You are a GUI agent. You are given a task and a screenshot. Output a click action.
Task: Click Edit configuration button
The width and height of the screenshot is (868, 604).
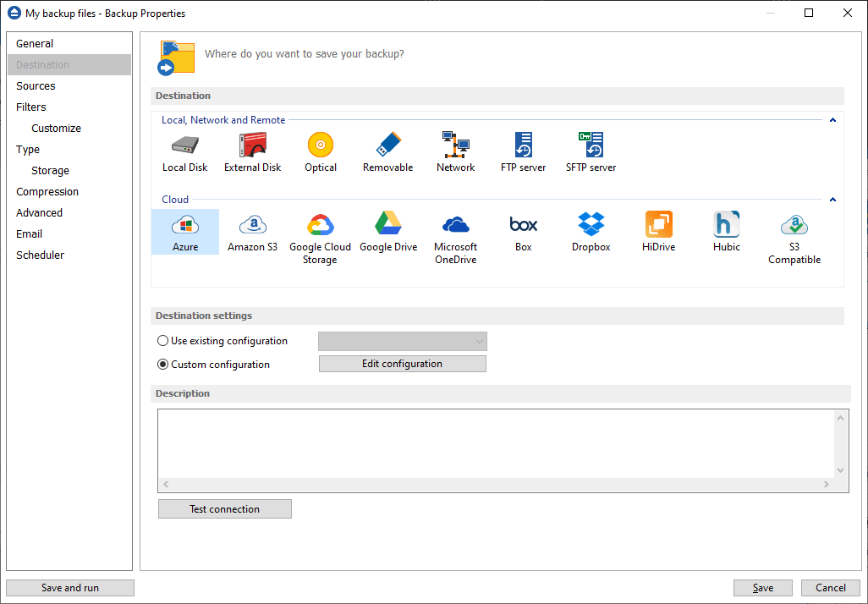(403, 364)
